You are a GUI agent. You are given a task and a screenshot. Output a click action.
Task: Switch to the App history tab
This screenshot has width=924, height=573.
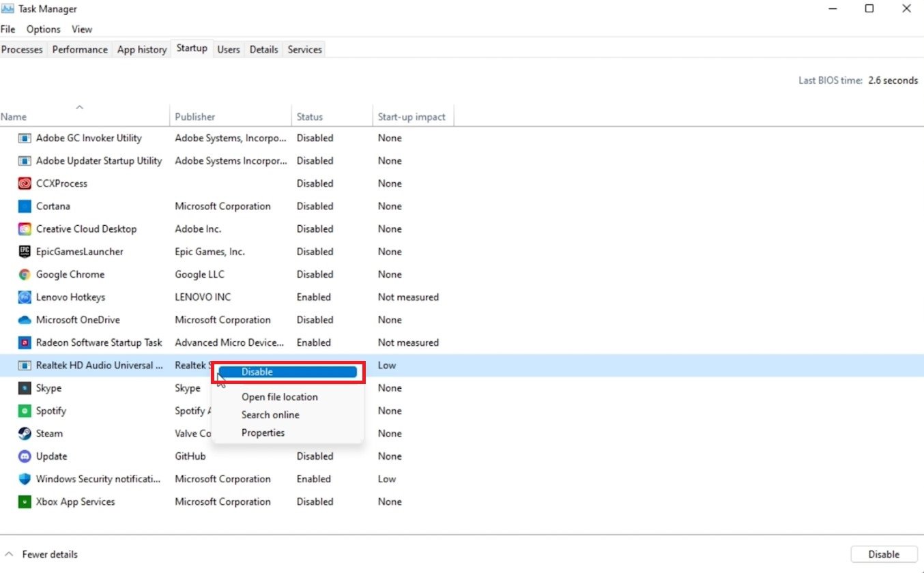[142, 49]
